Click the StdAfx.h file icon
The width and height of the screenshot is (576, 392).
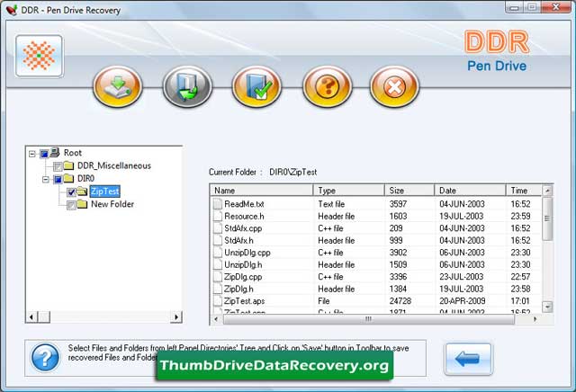(x=218, y=240)
